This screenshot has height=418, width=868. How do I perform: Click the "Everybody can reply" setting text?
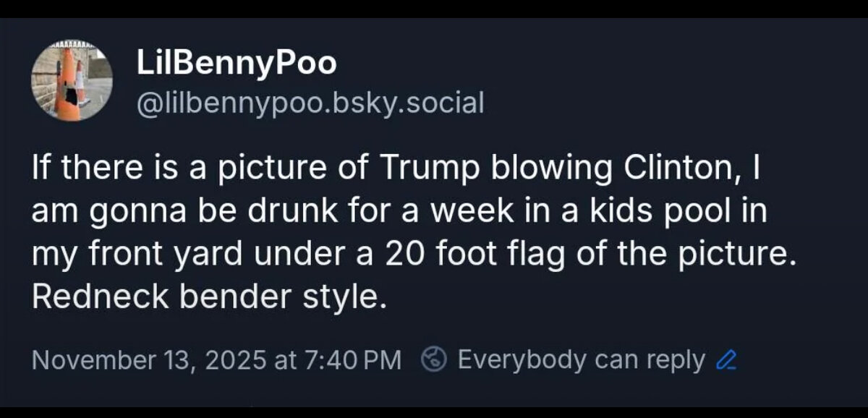point(581,359)
